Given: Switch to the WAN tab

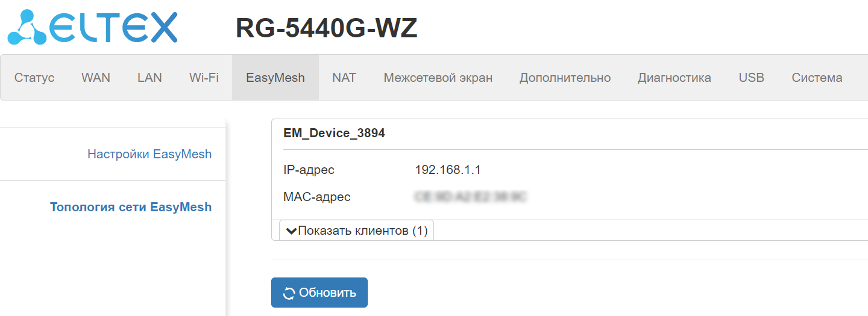Looking at the screenshot, I should pyautogui.click(x=96, y=78).
